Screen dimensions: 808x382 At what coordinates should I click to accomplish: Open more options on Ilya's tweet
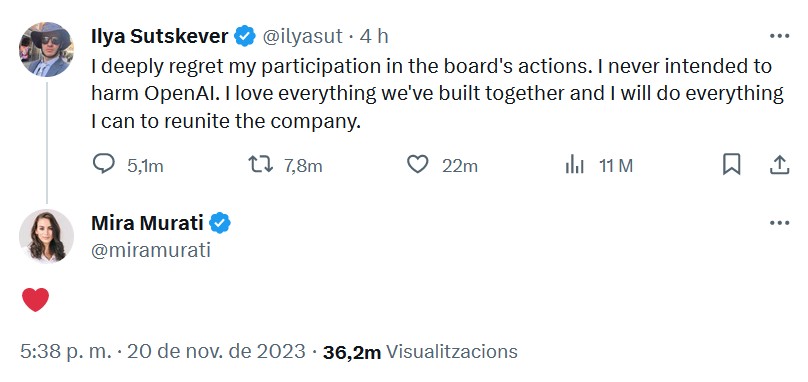click(780, 36)
